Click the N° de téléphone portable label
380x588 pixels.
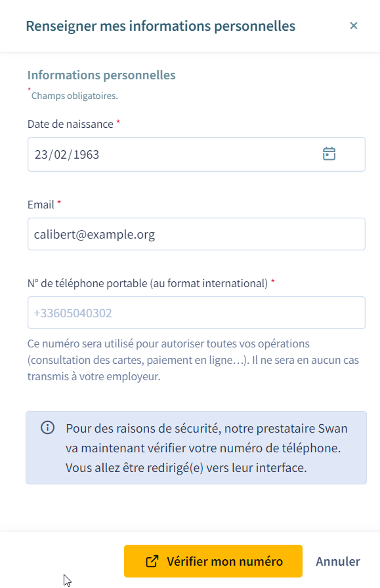148,283
